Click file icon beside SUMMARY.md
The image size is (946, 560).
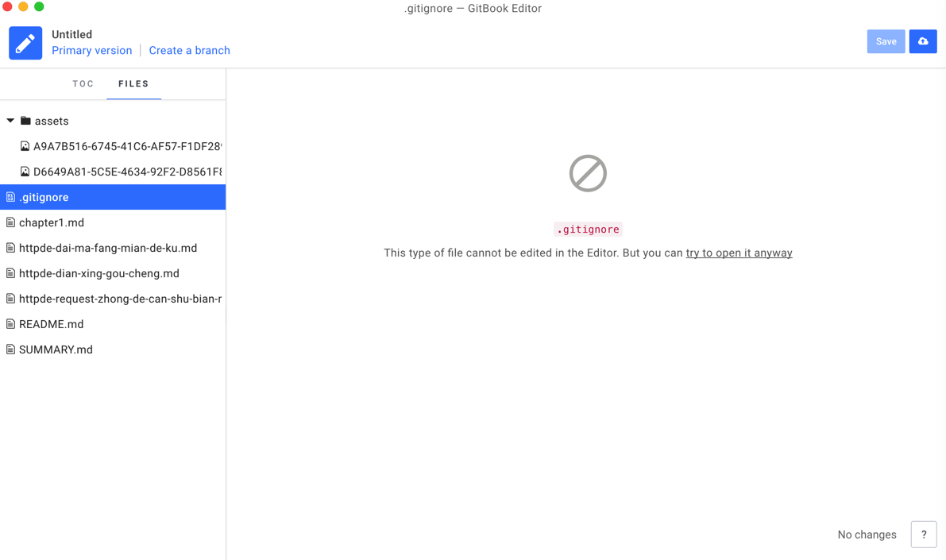[10, 350]
